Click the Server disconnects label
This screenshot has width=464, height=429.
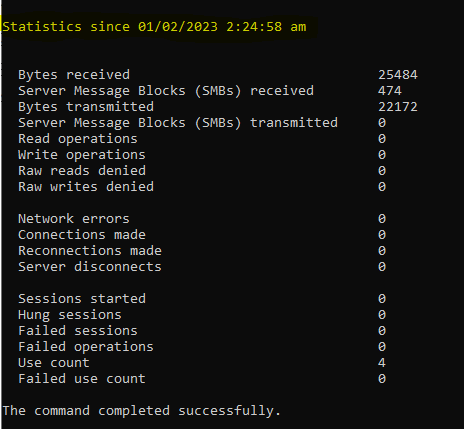[x=90, y=267]
